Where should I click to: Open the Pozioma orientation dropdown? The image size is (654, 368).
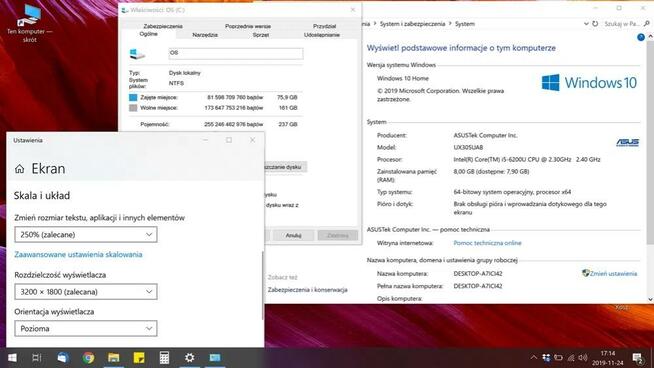click(x=86, y=328)
